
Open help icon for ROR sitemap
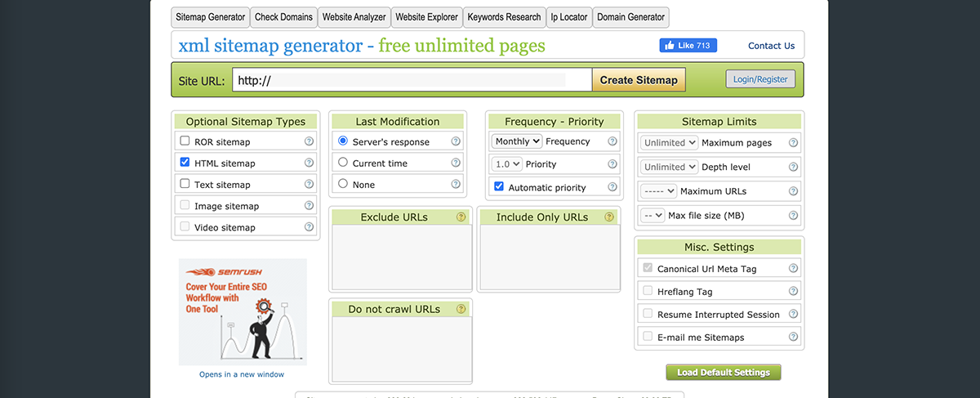[309, 141]
